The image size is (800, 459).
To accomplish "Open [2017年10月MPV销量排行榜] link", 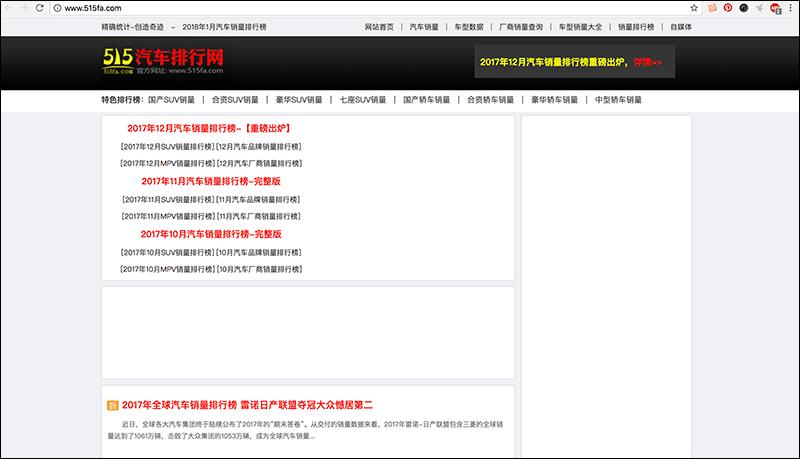I will 167,270.
